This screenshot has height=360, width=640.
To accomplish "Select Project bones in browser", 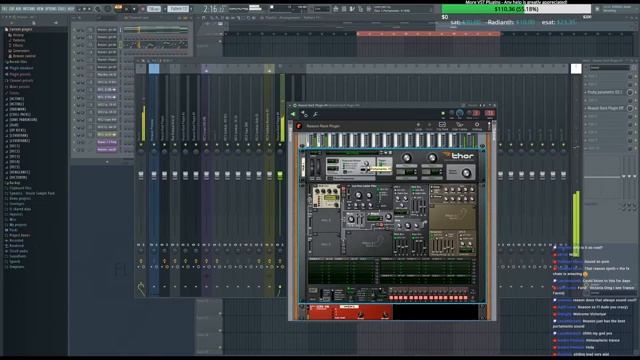I will 20,235.
